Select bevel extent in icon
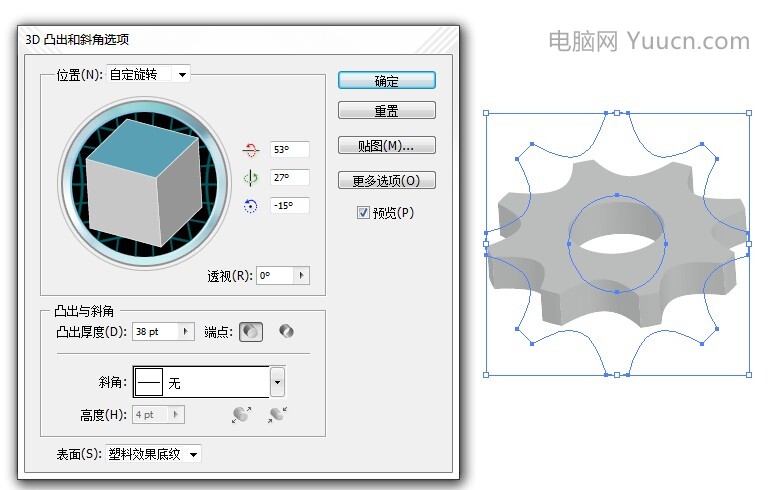 (278, 415)
